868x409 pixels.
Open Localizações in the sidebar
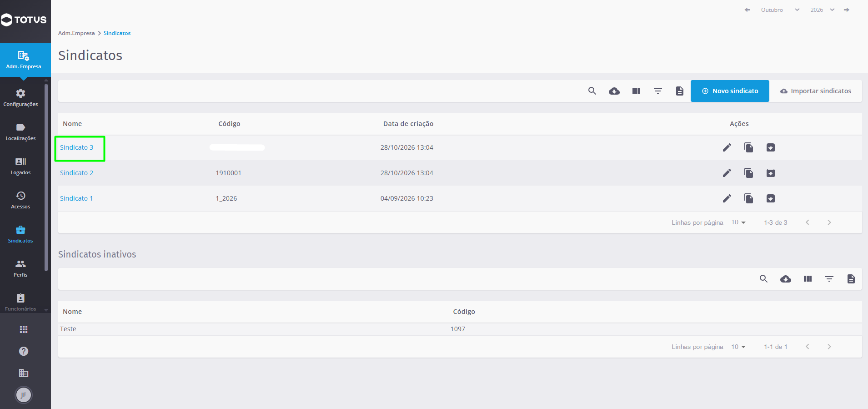coord(20,132)
